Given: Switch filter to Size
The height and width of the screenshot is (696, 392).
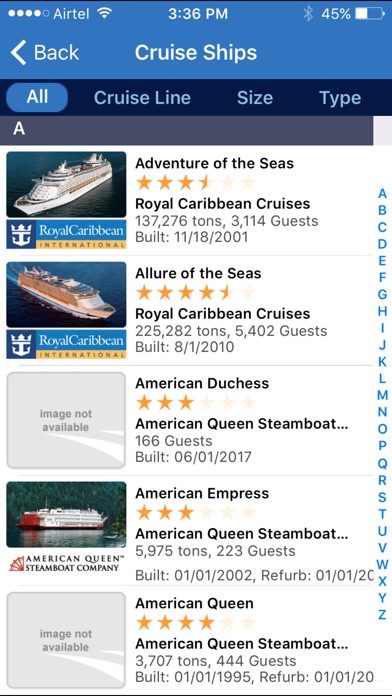Looking at the screenshot, I should tap(255, 98).
